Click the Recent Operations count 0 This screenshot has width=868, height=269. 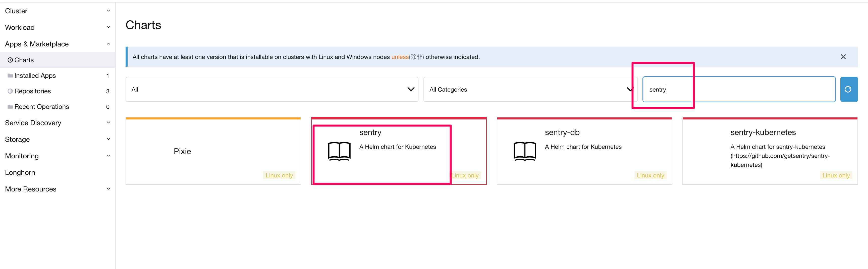107,106
